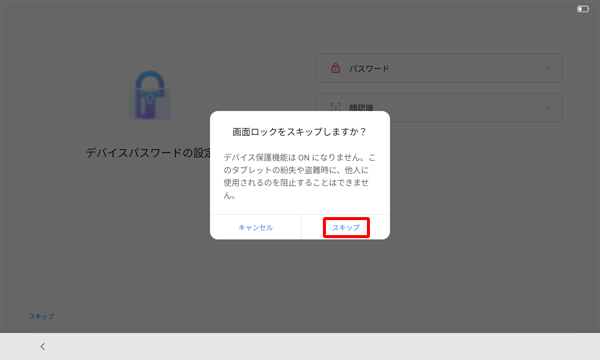Tap スキップ in the dialog
Viewport: 600px width, 360px height.
click(x=346, y=228)
